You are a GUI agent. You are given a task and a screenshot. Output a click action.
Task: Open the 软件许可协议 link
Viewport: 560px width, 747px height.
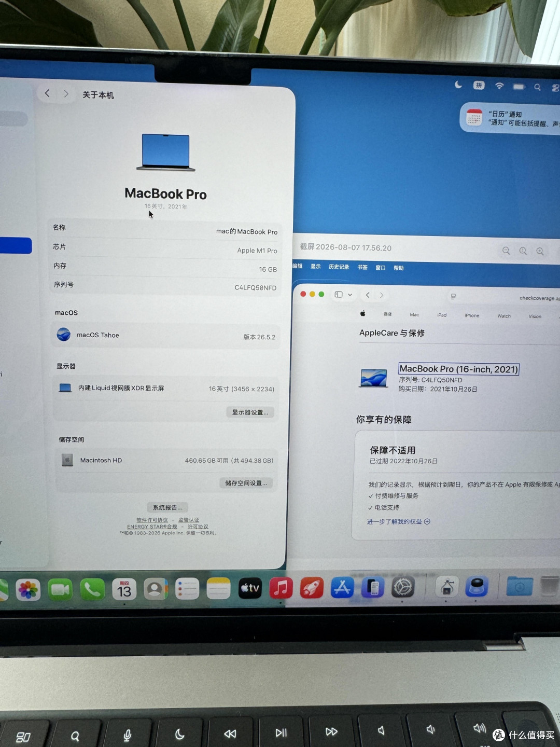coord(152,520)
